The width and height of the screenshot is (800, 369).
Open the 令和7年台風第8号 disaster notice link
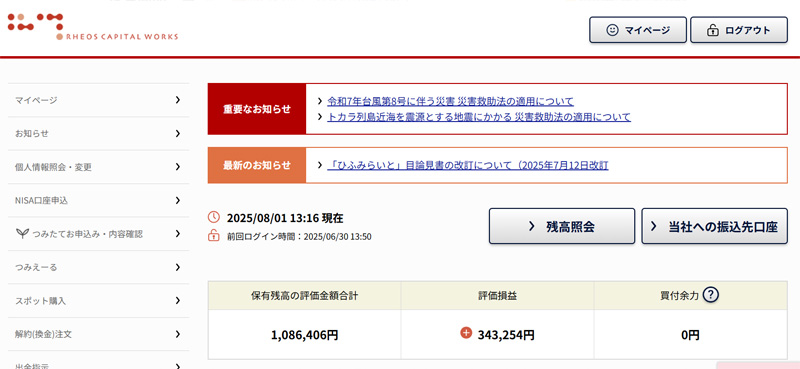[x=450, y=101]
